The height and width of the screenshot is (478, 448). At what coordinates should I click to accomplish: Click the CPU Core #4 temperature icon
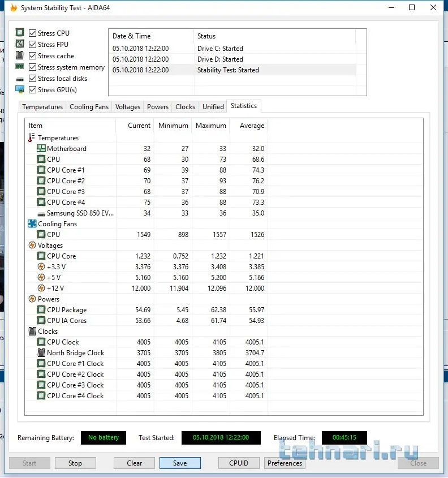[x=41, y=202]
